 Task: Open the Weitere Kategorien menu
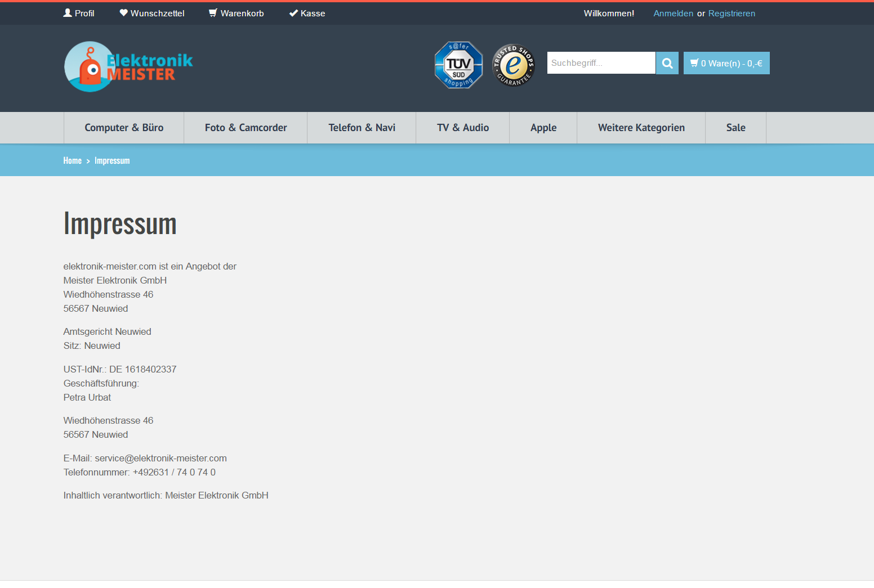click(641, 128)
